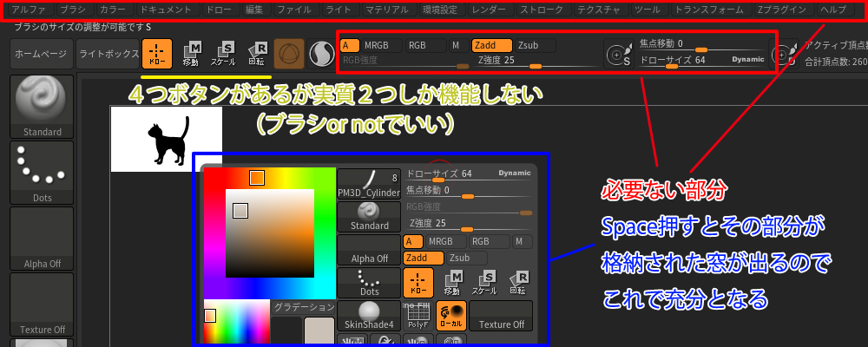Toggle Zadd in the popup window

(x=424, y=258)
